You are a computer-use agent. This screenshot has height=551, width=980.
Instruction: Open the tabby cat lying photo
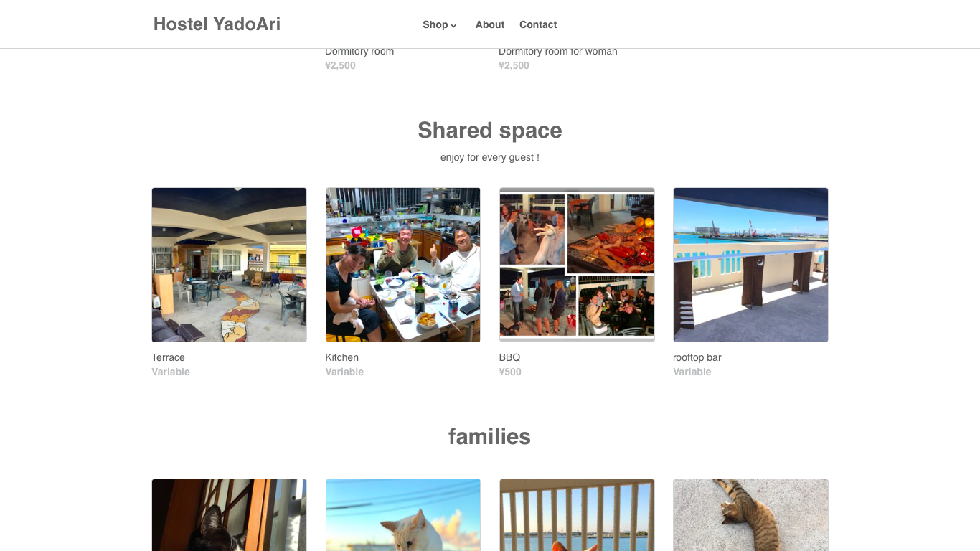point(750,514)
